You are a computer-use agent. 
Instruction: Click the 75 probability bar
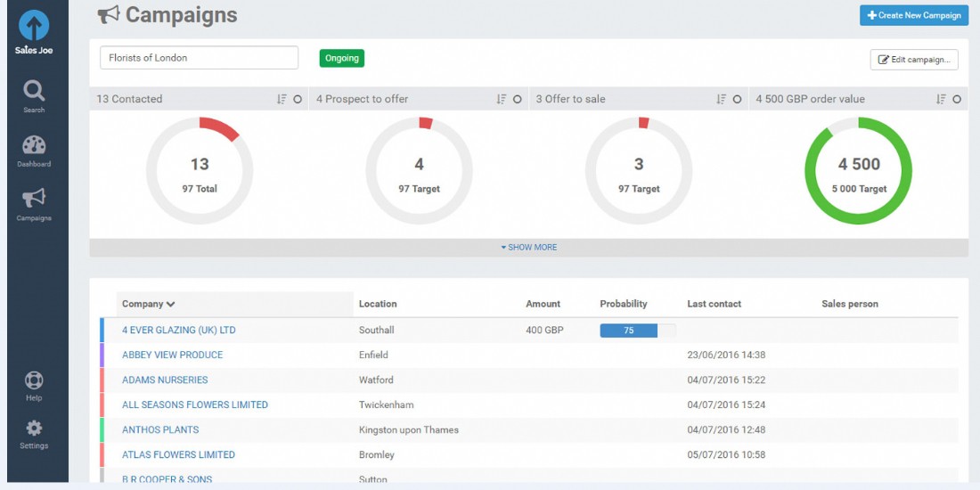(x=638, y=331)
